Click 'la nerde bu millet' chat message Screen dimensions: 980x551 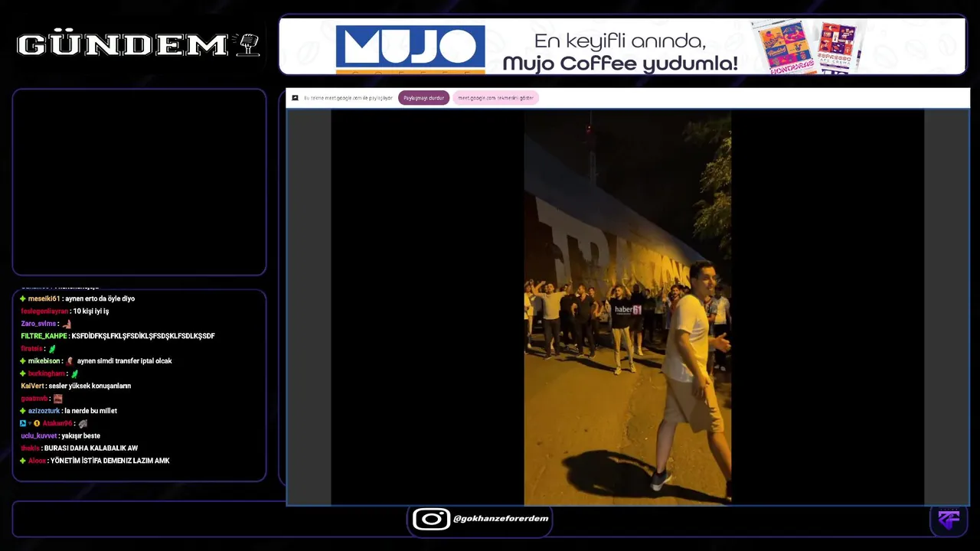point(90,411)
